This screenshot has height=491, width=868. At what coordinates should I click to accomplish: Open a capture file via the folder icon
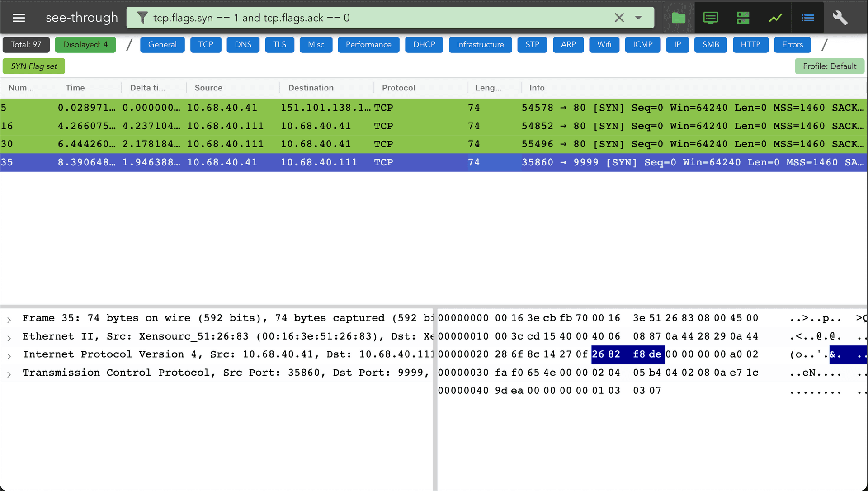[678, 18]
